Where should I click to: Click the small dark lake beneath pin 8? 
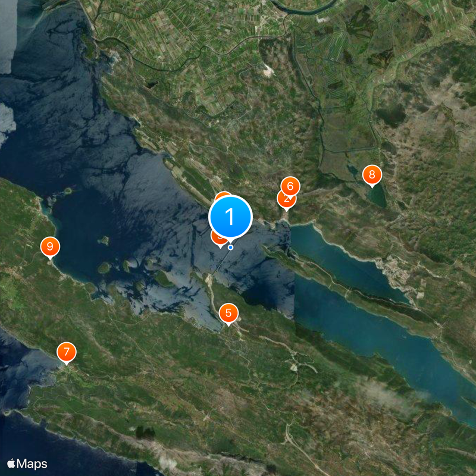(377, 196)
